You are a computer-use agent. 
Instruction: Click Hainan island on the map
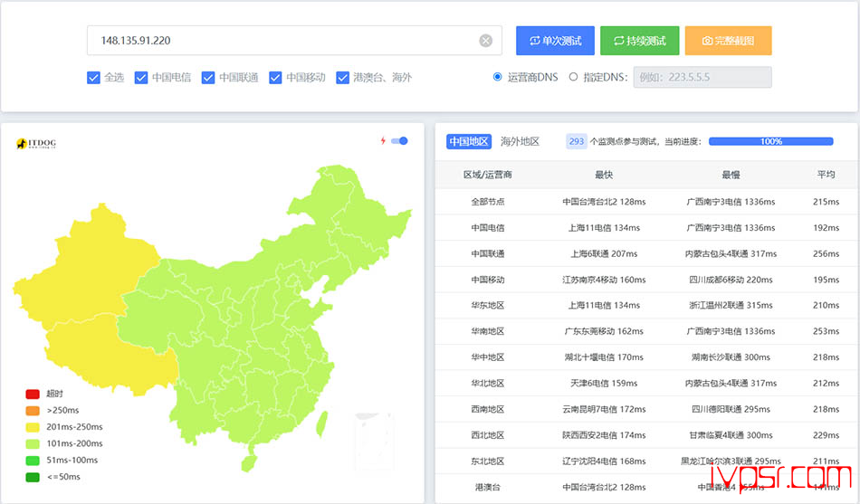coord(248,463)
